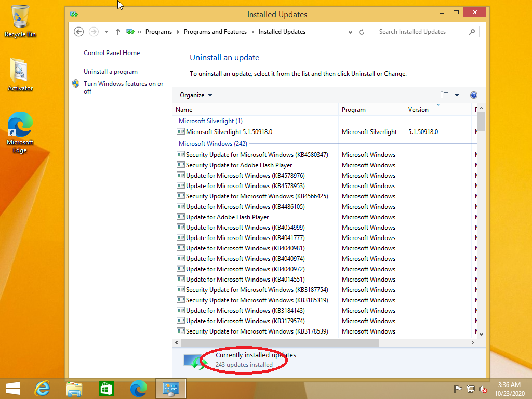Open the Windows Start button
The width and height of the screenshot is (532, 399).
point(13,389)
